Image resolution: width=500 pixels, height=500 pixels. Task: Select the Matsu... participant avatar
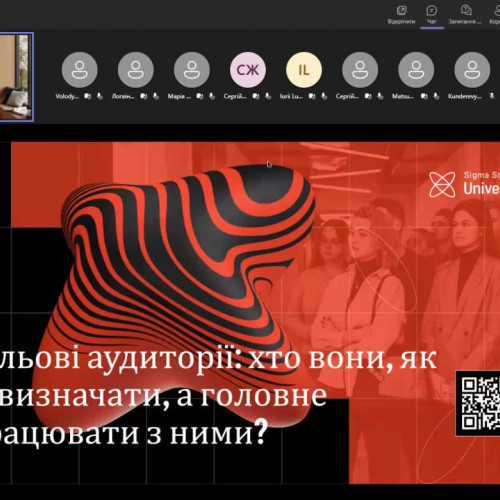(416, 70)
